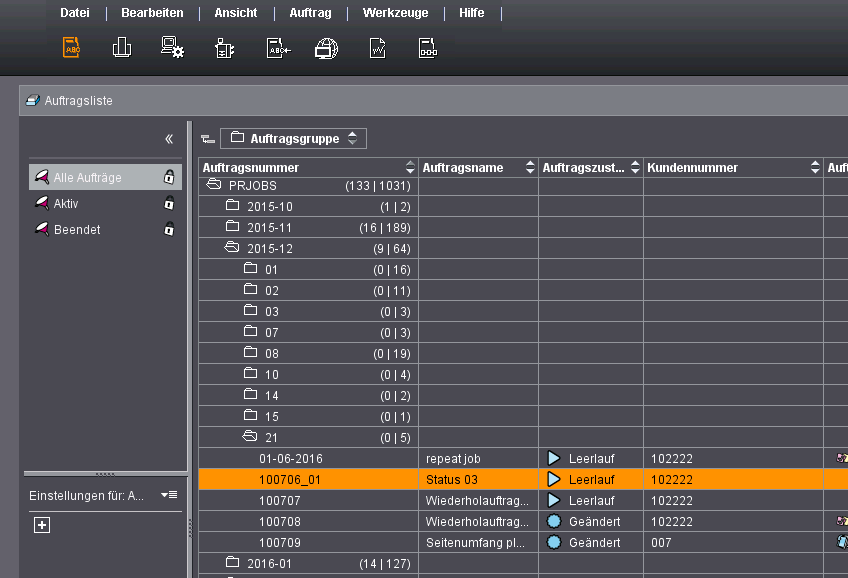
Task: Click the printing press toolbar icon
Action: click(122, 48)
